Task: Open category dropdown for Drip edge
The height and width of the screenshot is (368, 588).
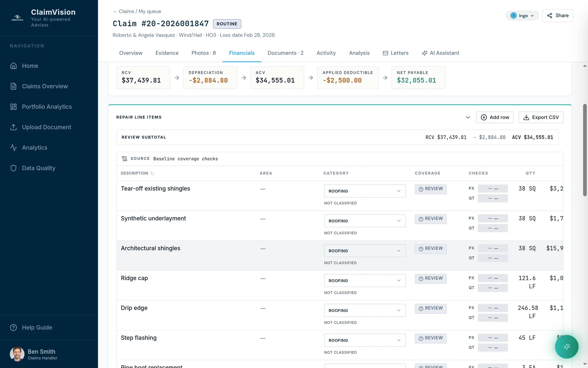Action: click(x=365, y=310)
